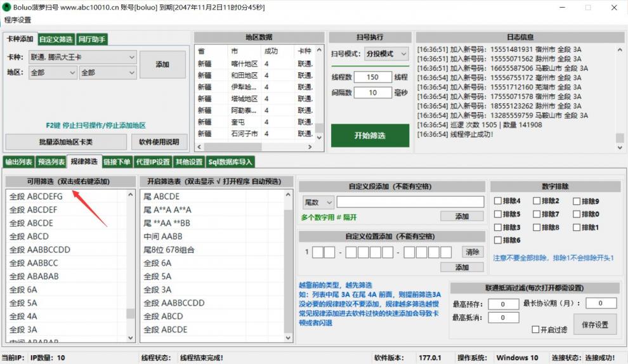The height and width of the screenshot is (364, 628).
Task: Switch to the 预选列表 tab
Action: point(51,162)
